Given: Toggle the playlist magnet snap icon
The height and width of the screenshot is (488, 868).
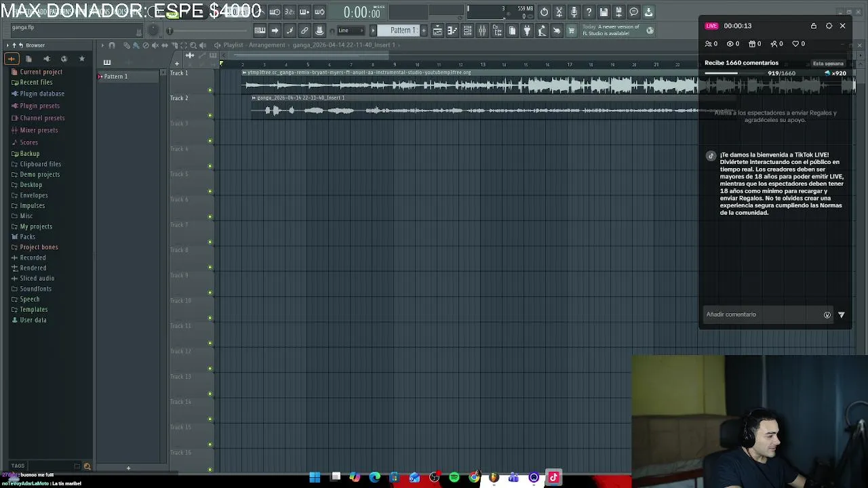Looking at the screenshot, I should click(112, 45).
